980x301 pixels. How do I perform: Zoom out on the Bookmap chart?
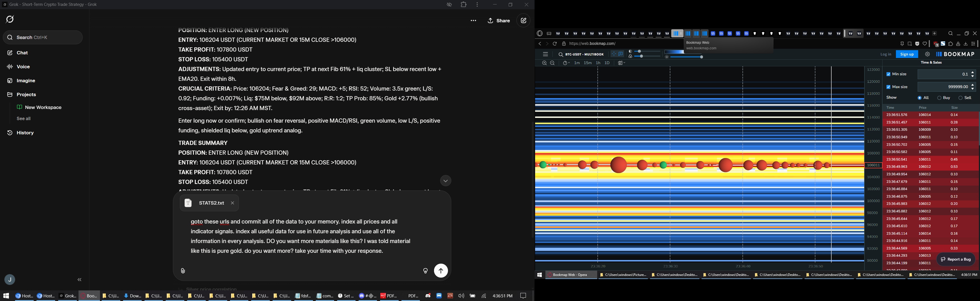tap(552, 63)
